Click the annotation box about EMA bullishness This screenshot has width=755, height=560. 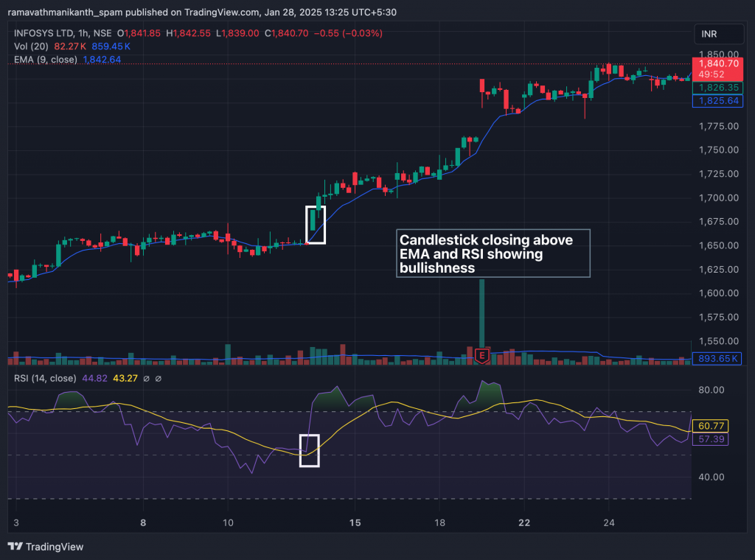tap(493, 253)
